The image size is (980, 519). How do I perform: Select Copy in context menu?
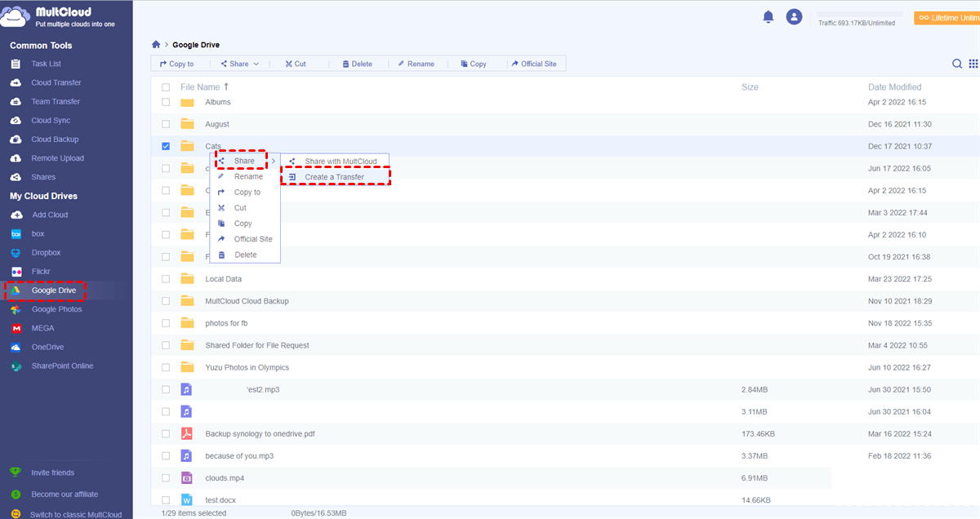pos(245,224)
